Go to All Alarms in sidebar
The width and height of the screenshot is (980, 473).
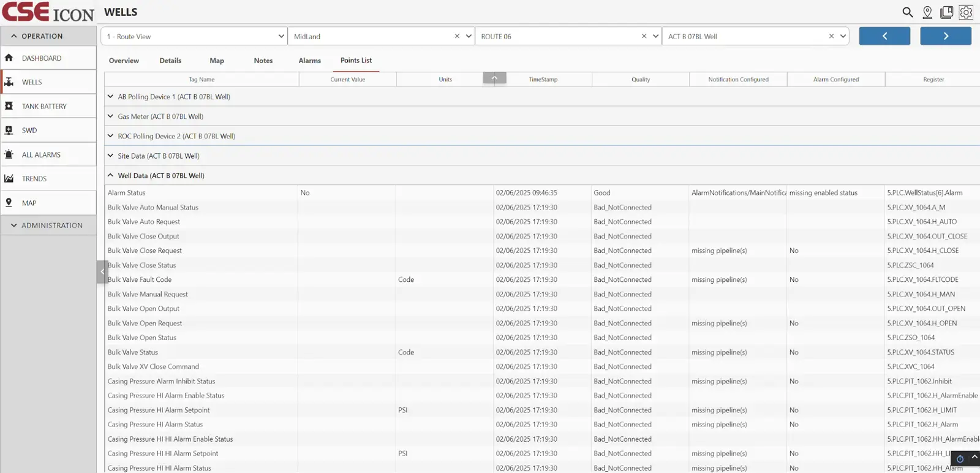tap(41, 155)
